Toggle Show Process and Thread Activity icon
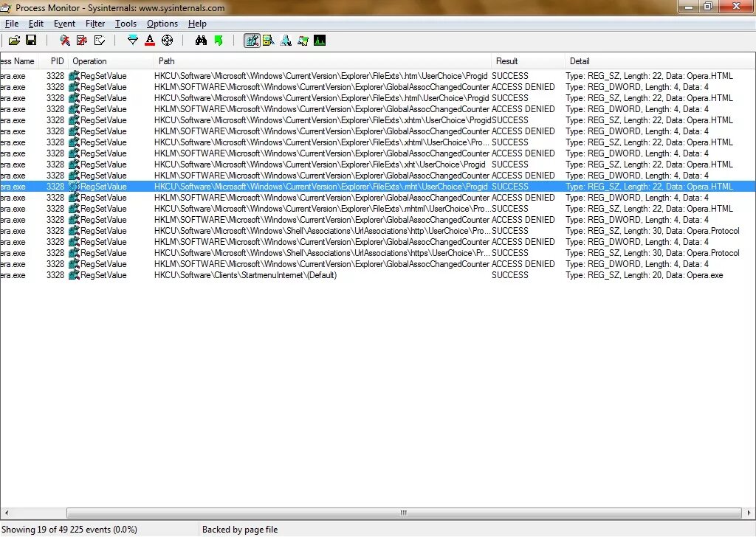This screenshot has width=756, height=537. [303, 41]
